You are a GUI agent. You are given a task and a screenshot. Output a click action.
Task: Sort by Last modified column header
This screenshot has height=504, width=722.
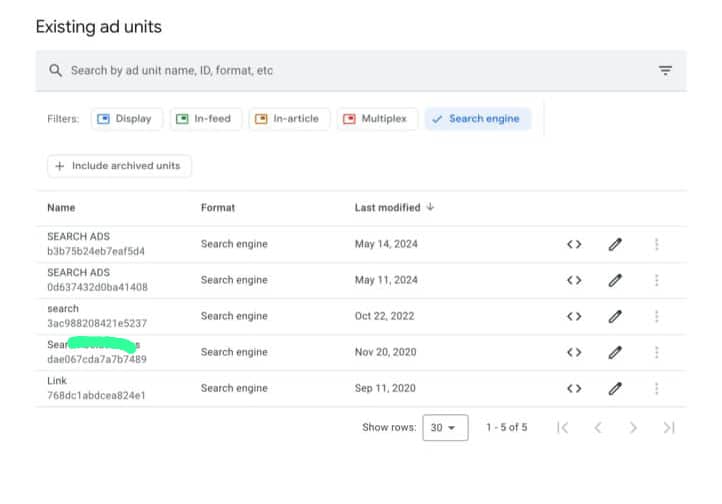click(387, 208)
